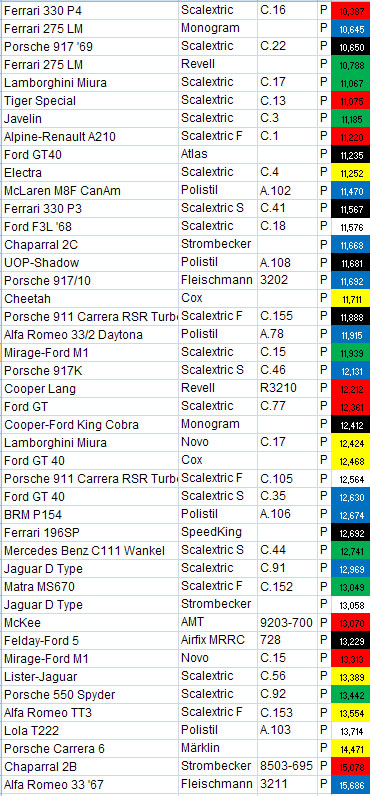Select the 3202 code cell
This screenshot has height=796, width=370.
pyautogui.click(x=287, y=280)
